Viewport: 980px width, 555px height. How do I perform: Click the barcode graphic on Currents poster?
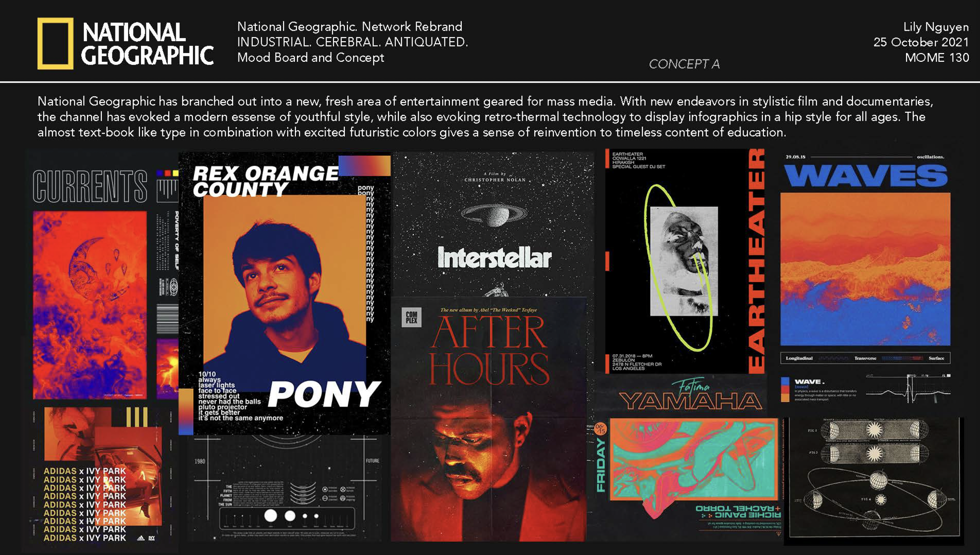(167, 319)
